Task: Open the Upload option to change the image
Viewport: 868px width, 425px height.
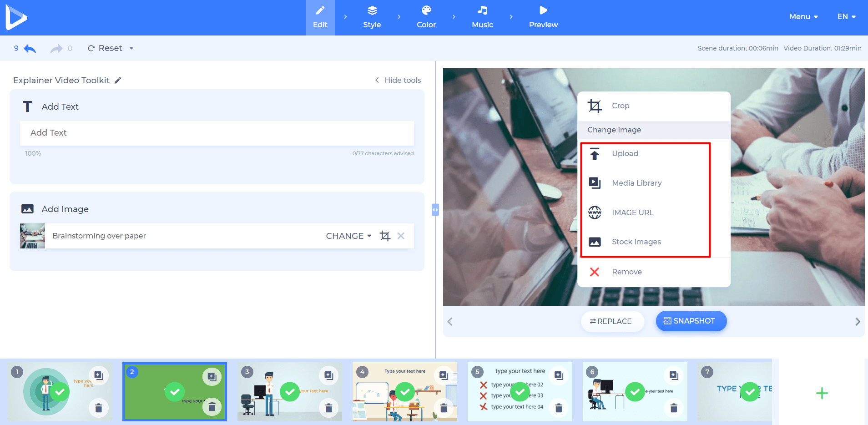Action: tap(625, 153)
